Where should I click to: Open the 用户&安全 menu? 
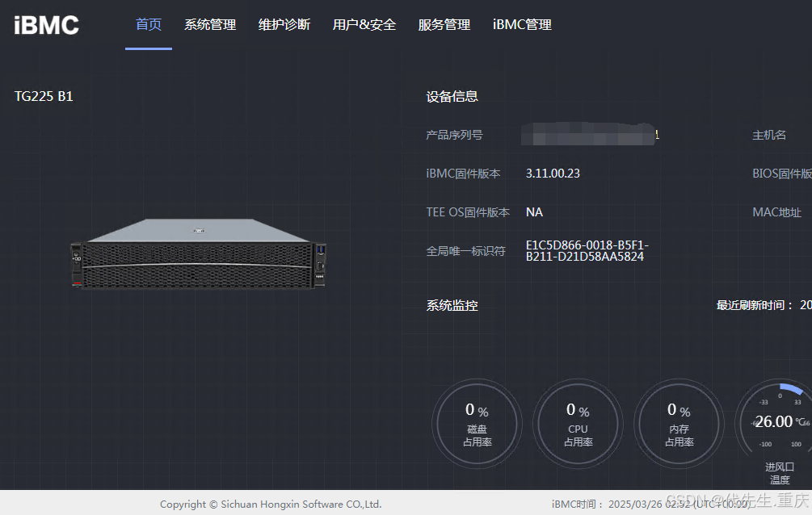coord(364,24)
